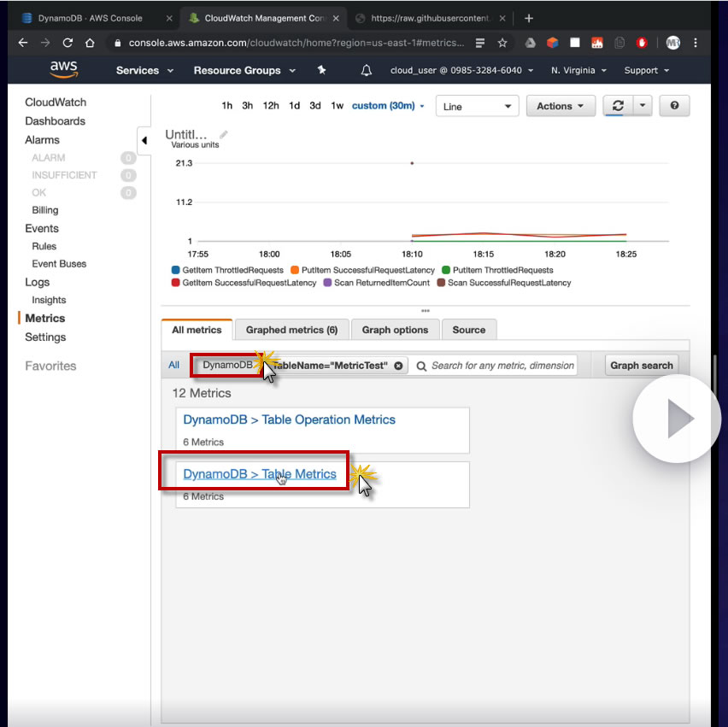
Task: Click the browser forward arrow
Action: (x=45, y=43)
